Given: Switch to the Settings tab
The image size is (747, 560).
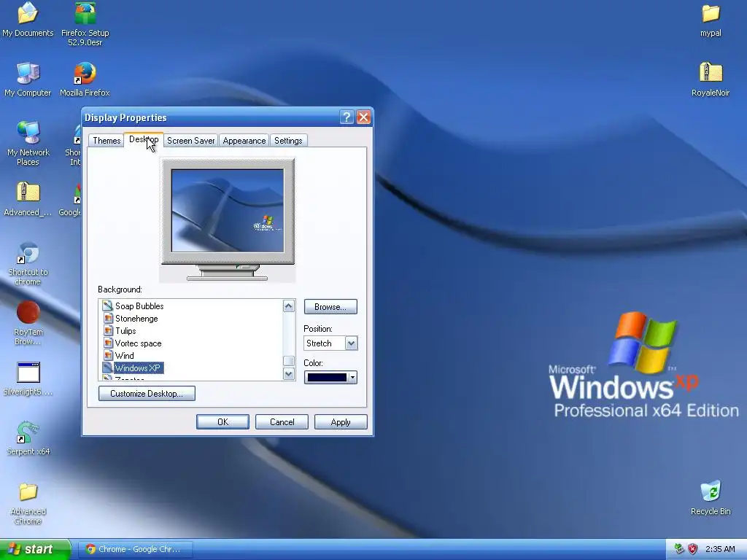Looking at the screenshot, I should tap(288, 141).
